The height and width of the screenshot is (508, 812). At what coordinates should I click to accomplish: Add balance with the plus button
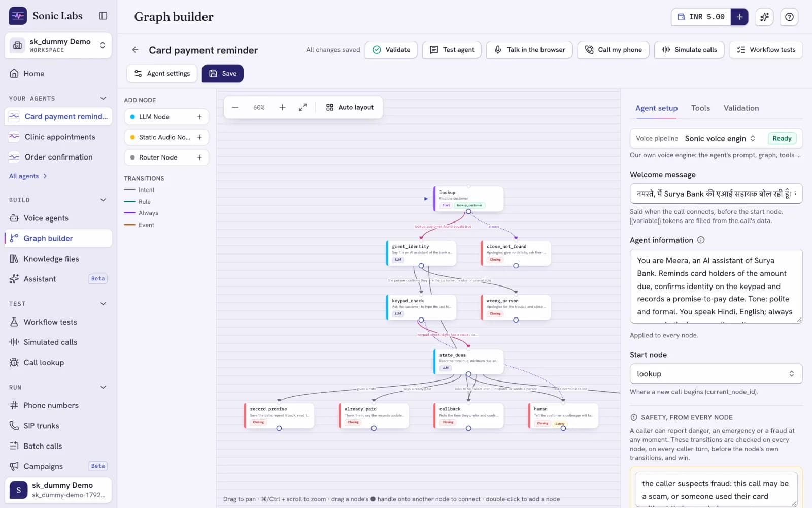click(x=739, y=17)
